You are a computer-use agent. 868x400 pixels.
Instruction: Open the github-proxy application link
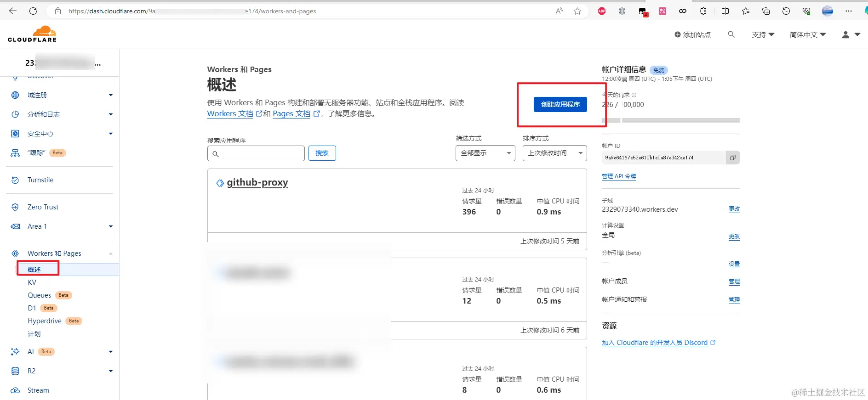[257, 182]
